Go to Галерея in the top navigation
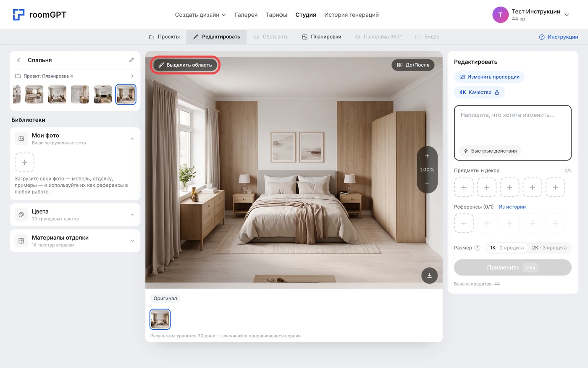 (x=246, y=15)
